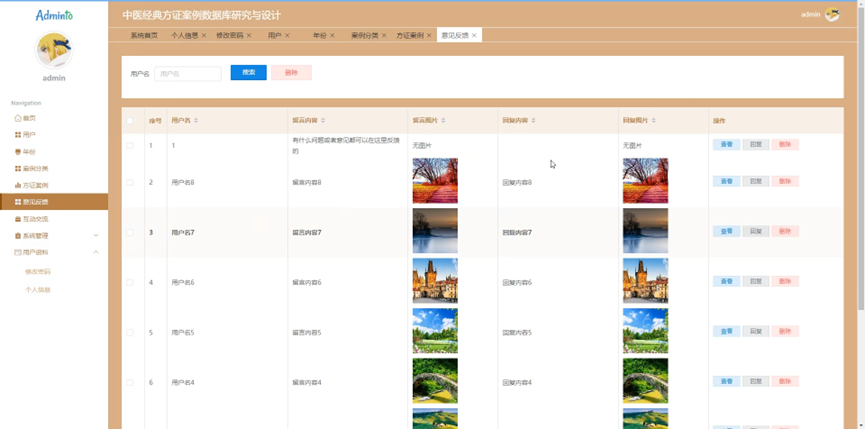
Task: Close the 意见反馈 tab with its X
Action: (474, 35)
